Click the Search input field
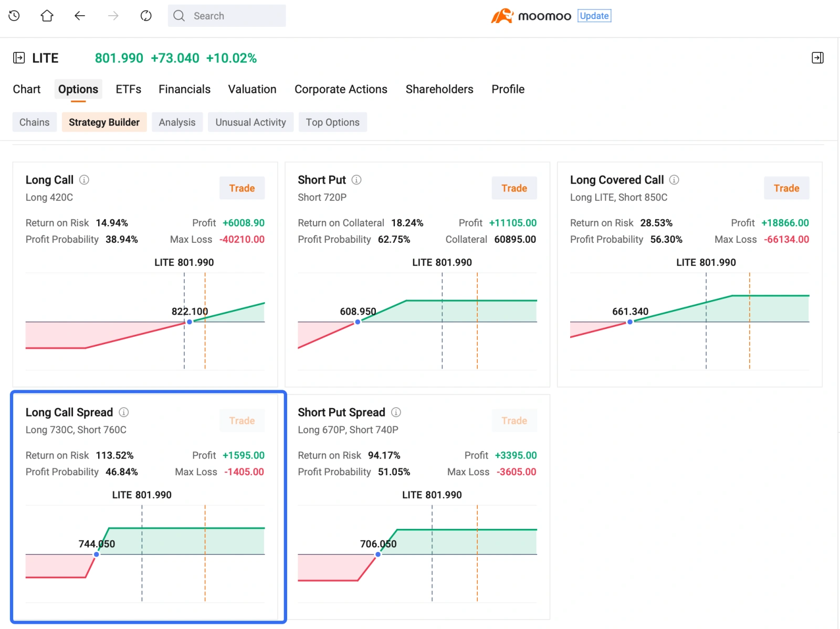The height and width of the screenshot is (629, 840). pos(227,16)
